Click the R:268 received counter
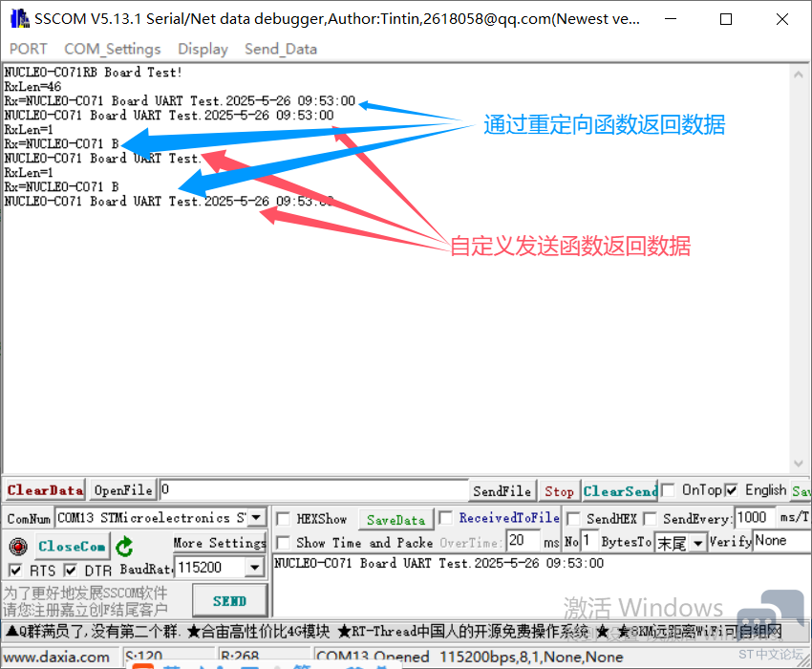Viewport: 812px width, 669px height. [239, 658]
